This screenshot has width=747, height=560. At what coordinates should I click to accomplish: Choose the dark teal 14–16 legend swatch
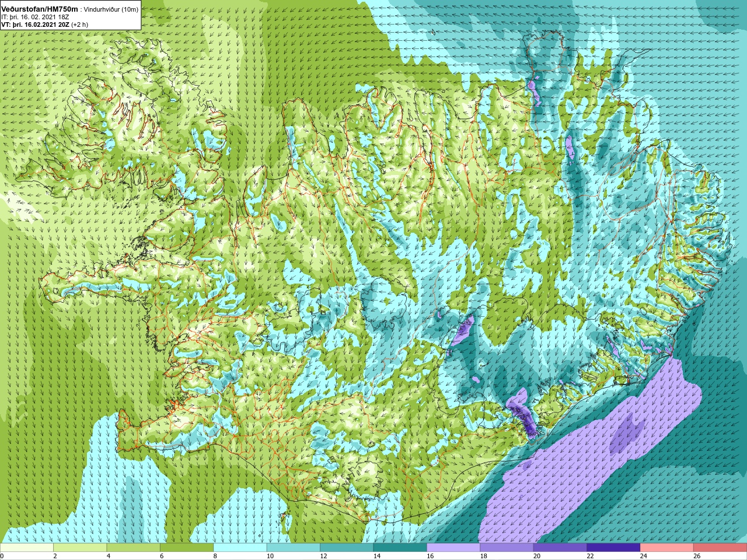400,548
